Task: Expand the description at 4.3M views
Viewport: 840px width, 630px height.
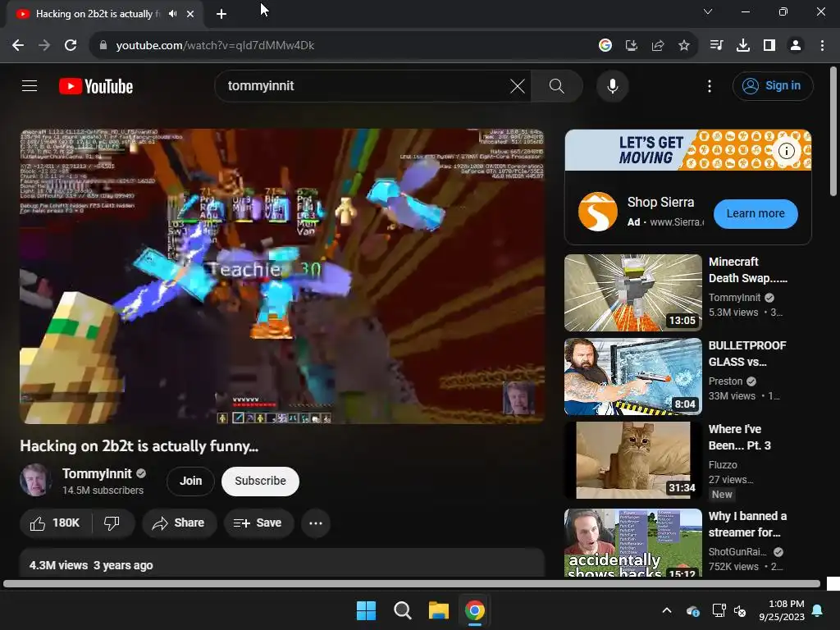Action: pyautogui.click(x=282, y=563)
